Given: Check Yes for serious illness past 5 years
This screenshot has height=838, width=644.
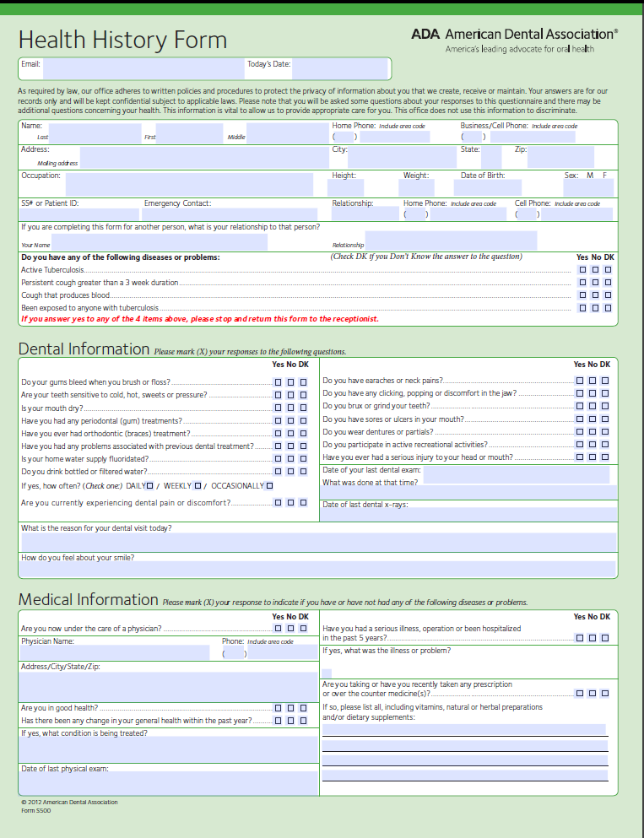Looking at the screenshot, I should click(x=580, y=638).
